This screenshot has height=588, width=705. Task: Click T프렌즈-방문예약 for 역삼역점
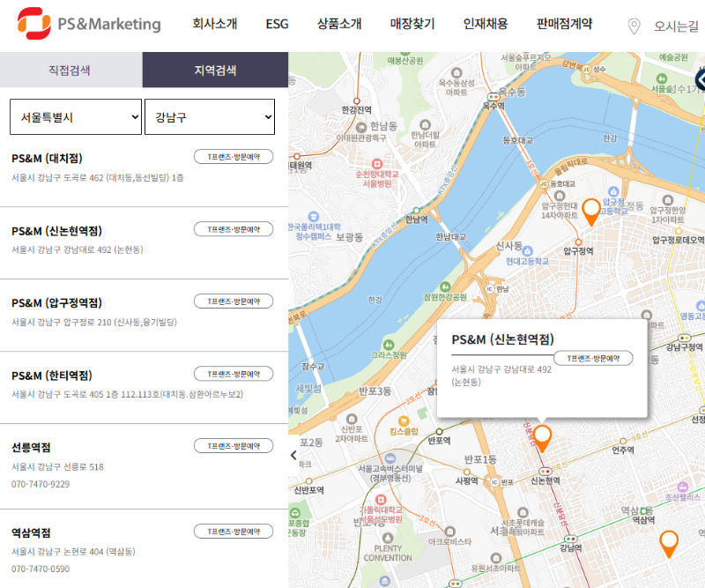click(234, 532)
